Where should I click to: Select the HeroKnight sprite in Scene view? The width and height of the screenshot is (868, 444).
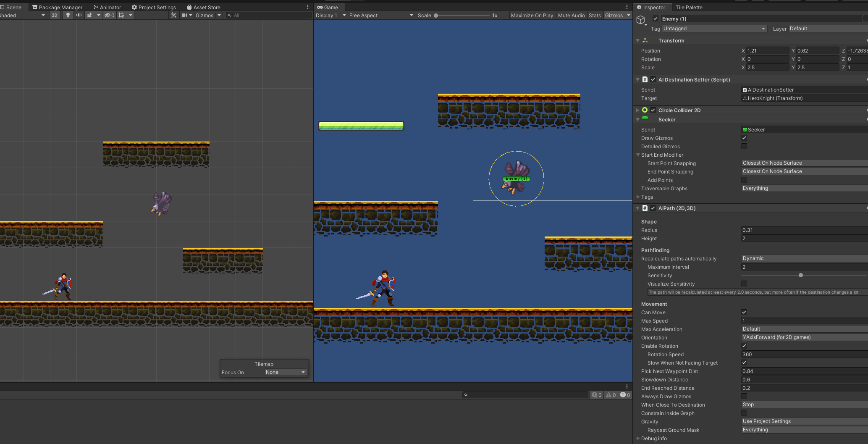pyautogui.click(x=59, y=286)
